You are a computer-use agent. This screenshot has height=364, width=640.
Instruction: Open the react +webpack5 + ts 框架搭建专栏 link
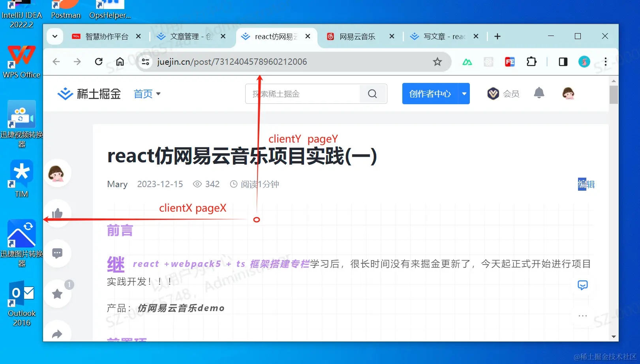(221, 264)
